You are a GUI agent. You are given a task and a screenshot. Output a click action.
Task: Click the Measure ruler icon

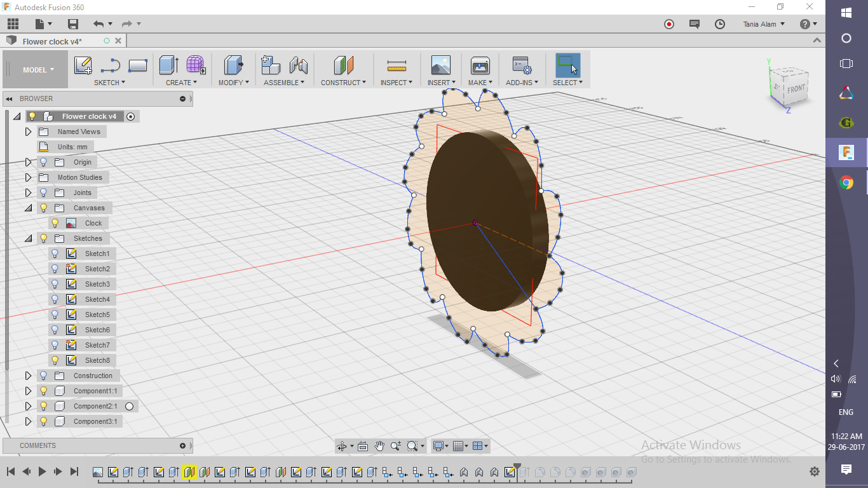(x=397, y=65)
